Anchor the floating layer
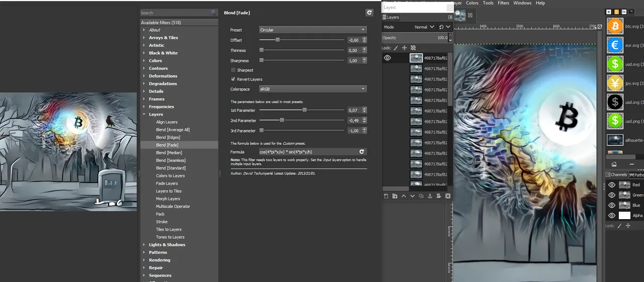Screen dimensions: 644x282 pyautogui.click(x=430, y=196)
